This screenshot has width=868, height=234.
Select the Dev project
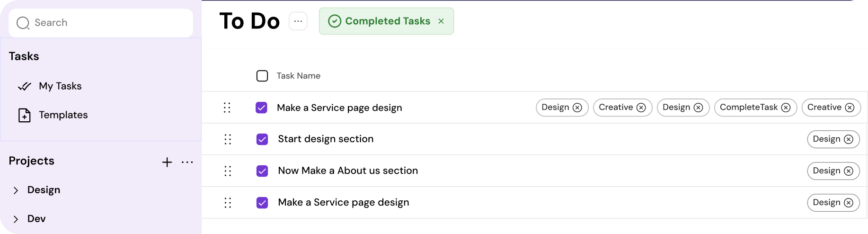36,219
